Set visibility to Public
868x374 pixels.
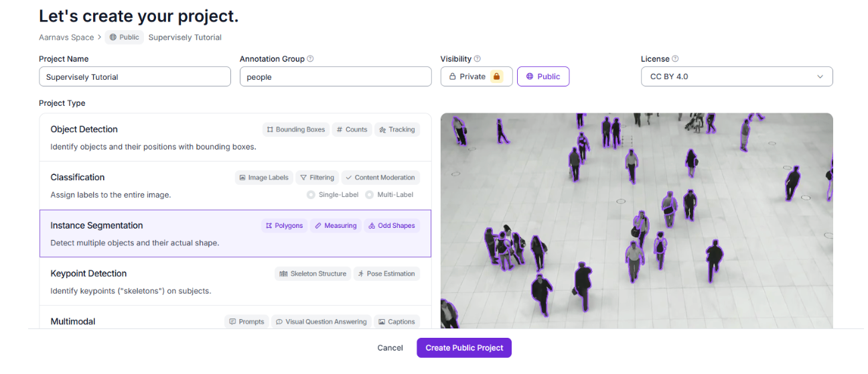click(542, 76)
